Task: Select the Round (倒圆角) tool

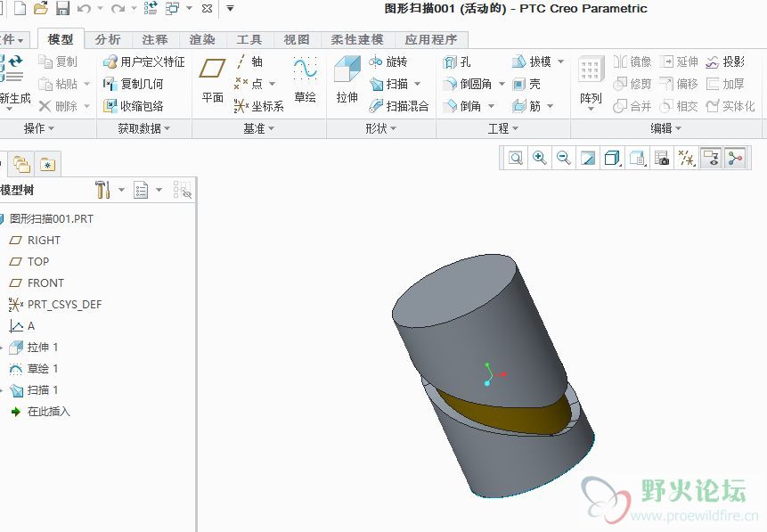Action: point(468,84)
